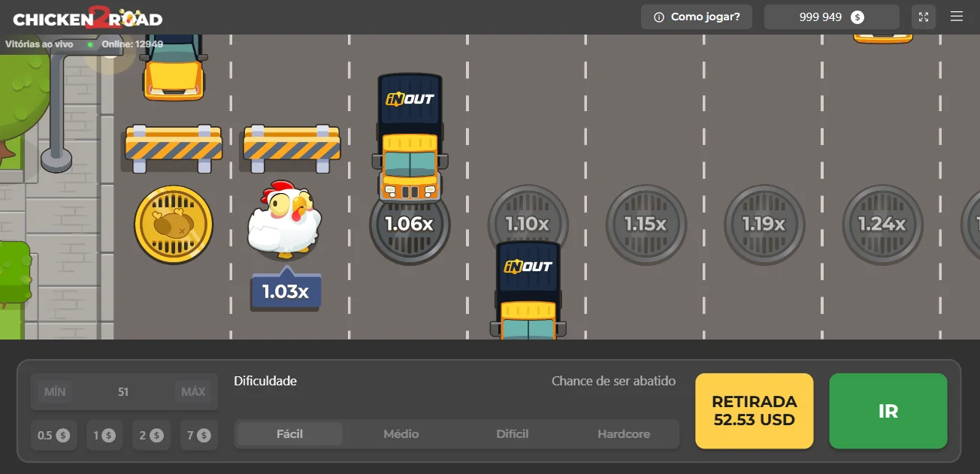
Task: Open the hamburger menu icon
Action: click(957, 17)
